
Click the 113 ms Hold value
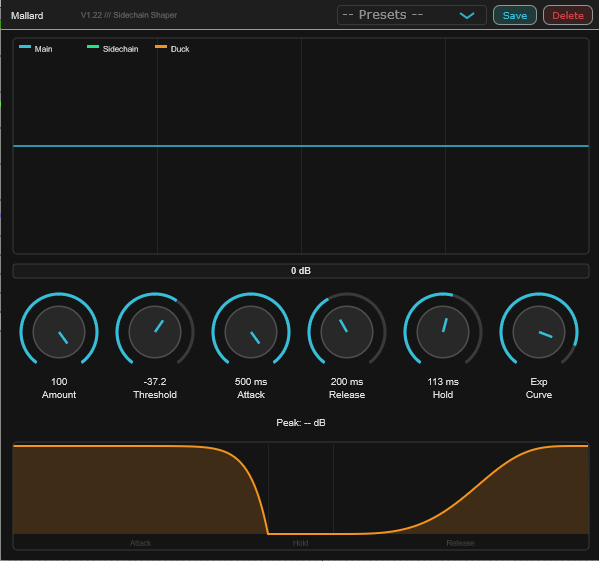pyautogui.click(x=443, y=382)
